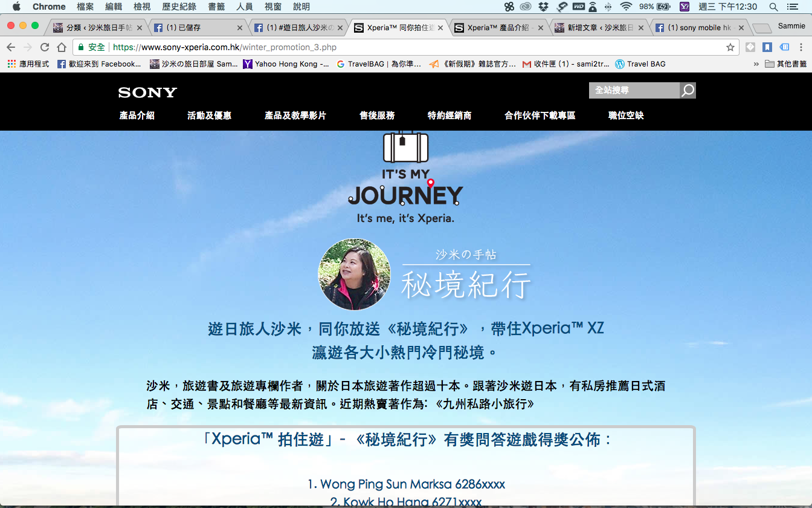Open the 沙米の旅日部屋 bookmark

(x=194, y=63)
